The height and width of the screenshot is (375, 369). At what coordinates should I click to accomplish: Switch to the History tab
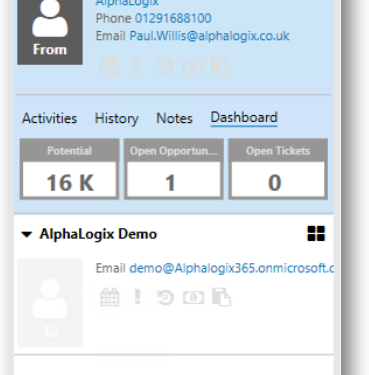click(117, 119)
